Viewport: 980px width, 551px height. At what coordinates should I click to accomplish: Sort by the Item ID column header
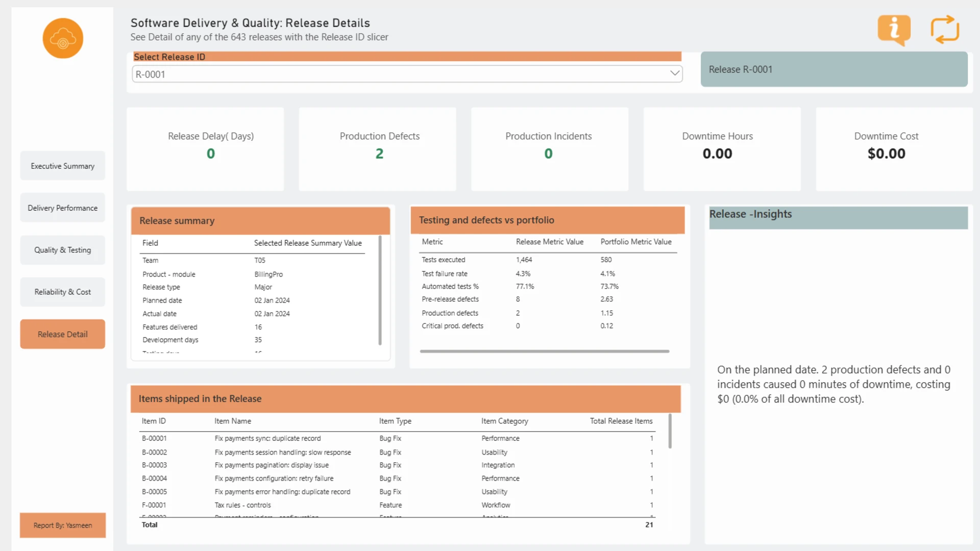(x=154, y=421)
